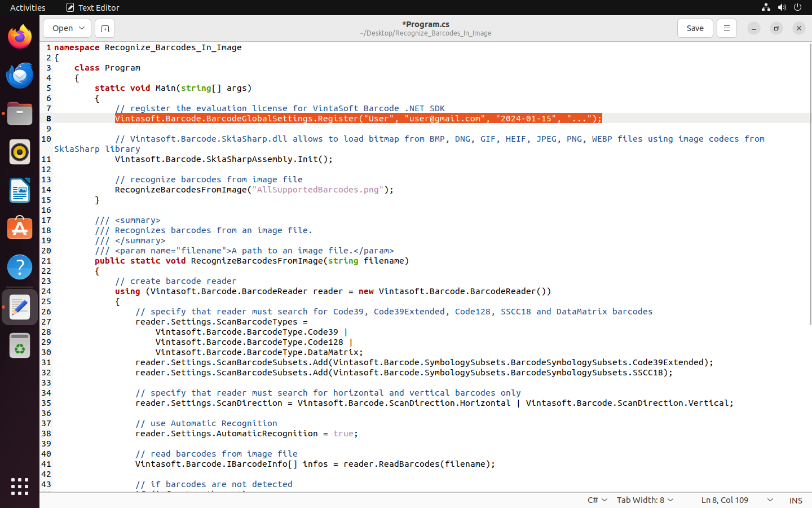Open the Files manager in dock
Screen dimensions: 812x508
point(20,114)
